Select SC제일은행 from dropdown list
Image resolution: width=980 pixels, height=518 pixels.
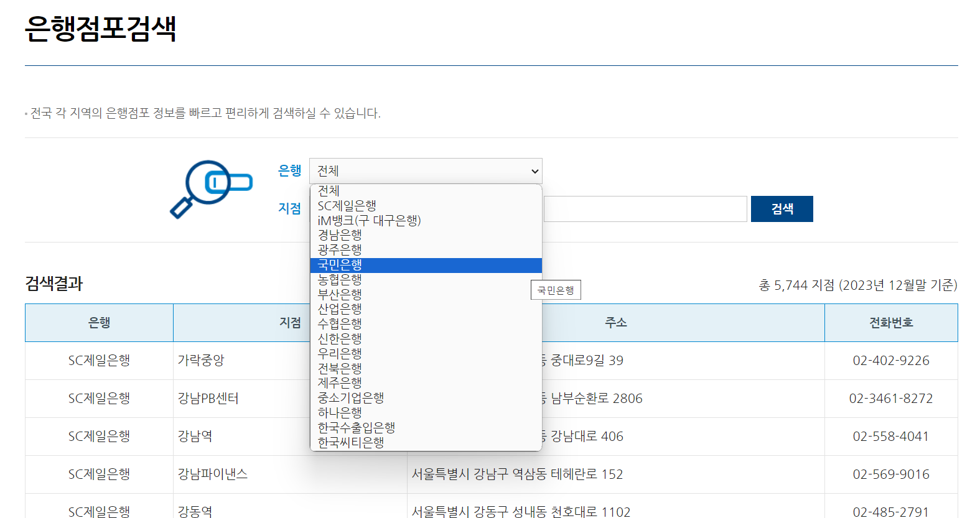click(x=426, y=206)
